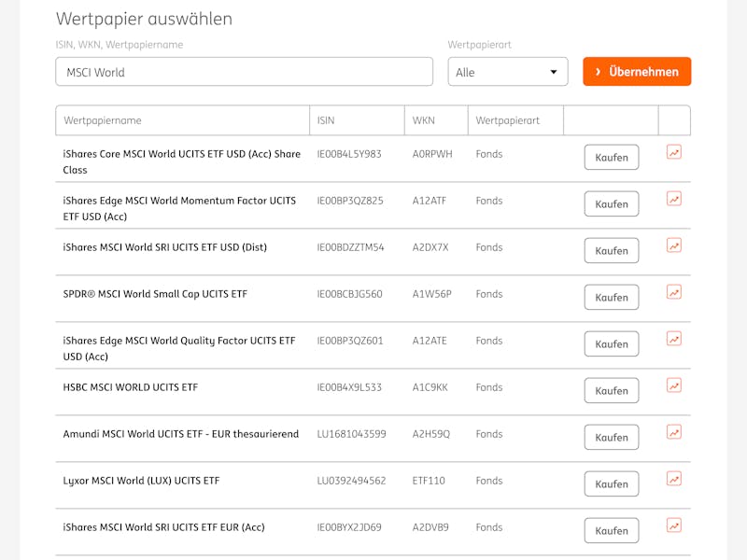Screen dimensions: 747x560
Task: Select ISIN IE00B4X9L533
Action: click(x=349, y=387)
